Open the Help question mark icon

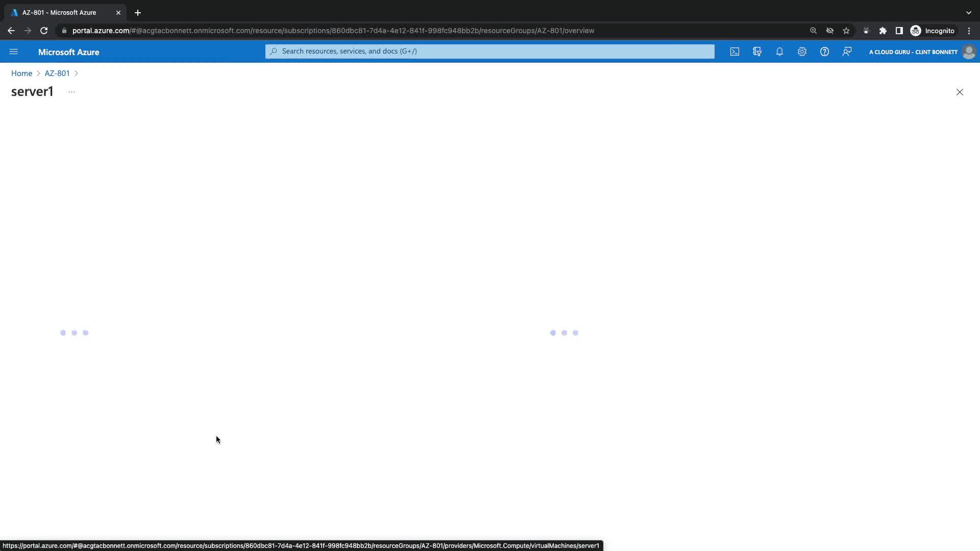(824, 52)
